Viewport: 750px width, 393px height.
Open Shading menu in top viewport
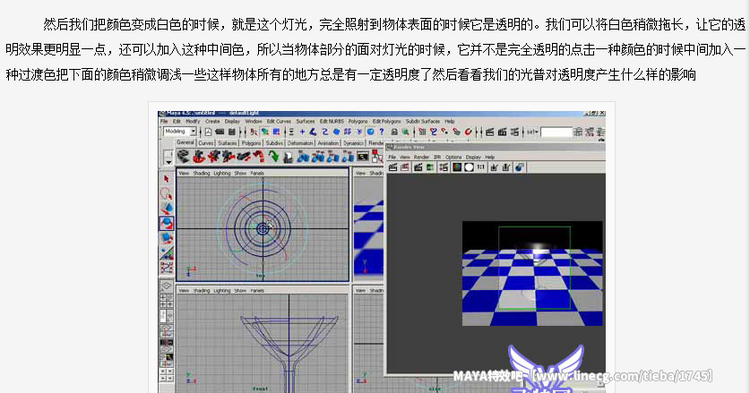tap(201, 173)
